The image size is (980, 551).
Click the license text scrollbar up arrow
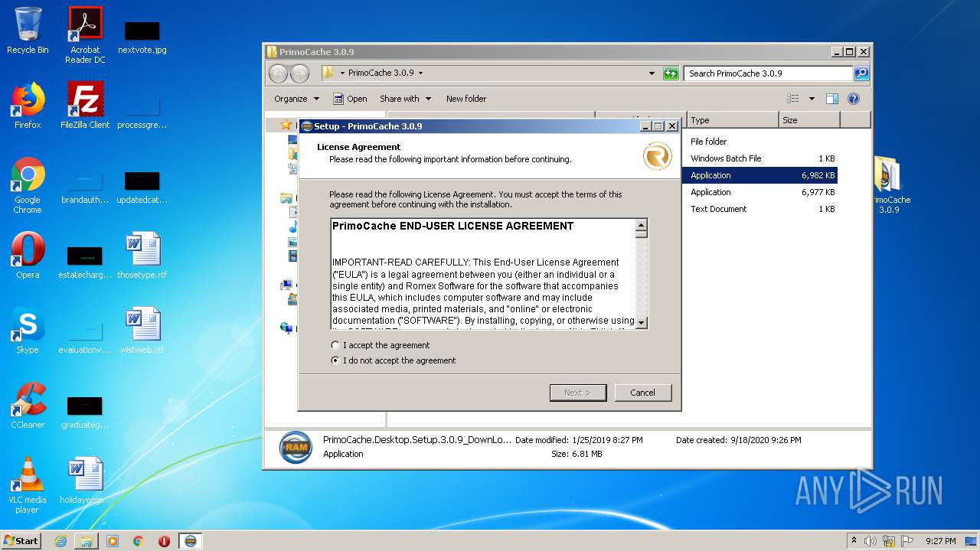point(642,225)
